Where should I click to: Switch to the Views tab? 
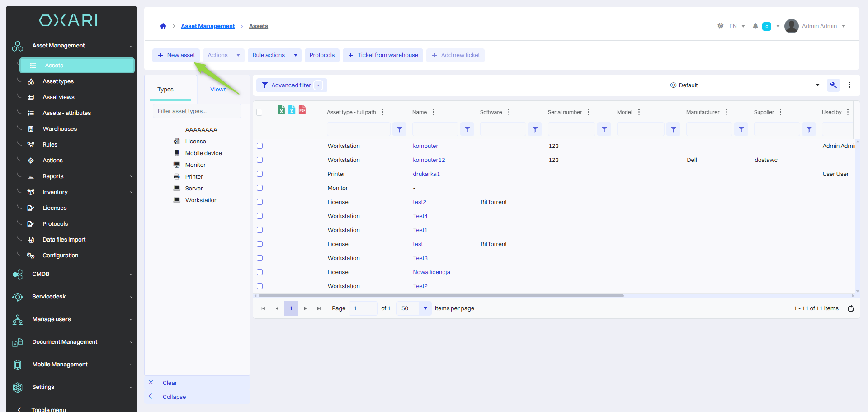pos(218,90)
